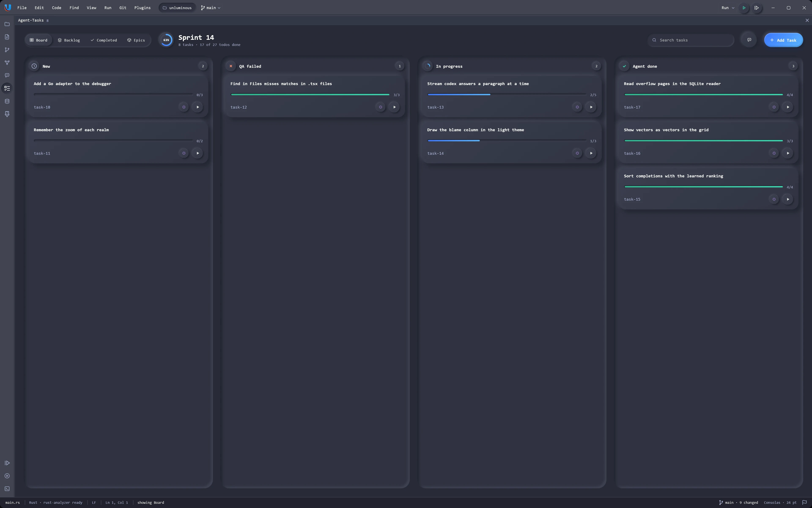Screen dimensions: 812x508
Task: Click the LF line ending status entry
Action: (x=94, y=503)
